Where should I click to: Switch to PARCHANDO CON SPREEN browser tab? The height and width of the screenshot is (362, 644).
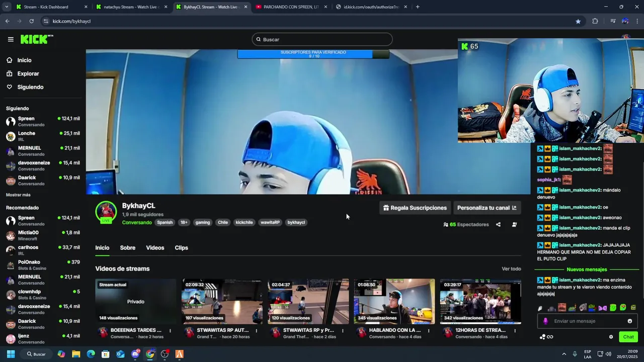[x=291, y=7]
